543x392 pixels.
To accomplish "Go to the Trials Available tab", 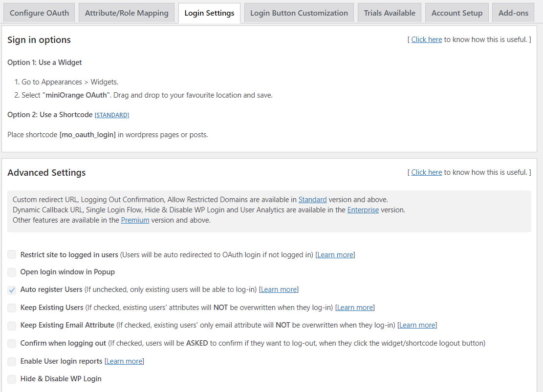I will click(389, 13).
